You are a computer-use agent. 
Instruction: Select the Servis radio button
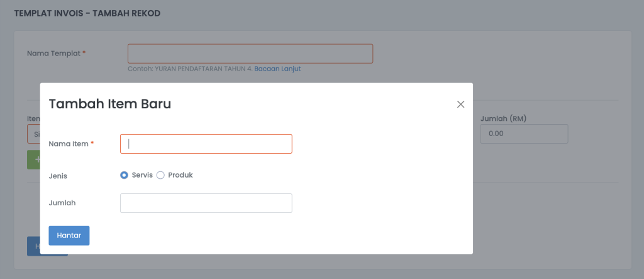coord(125,175)
